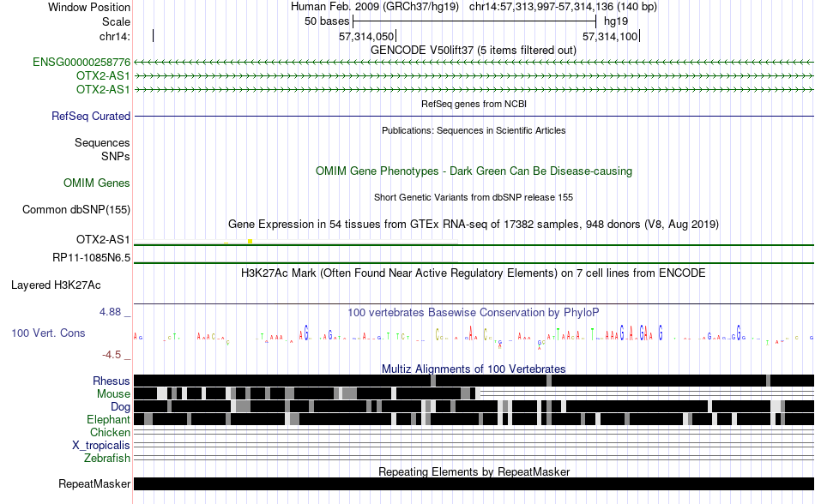
Task: Open the OMIM Genes track label
Action: (x=96, y=183)
